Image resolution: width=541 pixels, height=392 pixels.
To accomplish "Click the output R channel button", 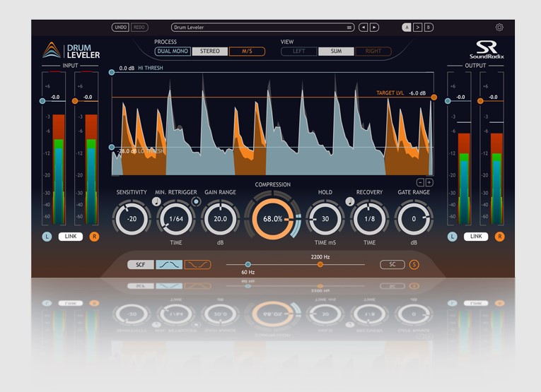I will coord(499,237).
